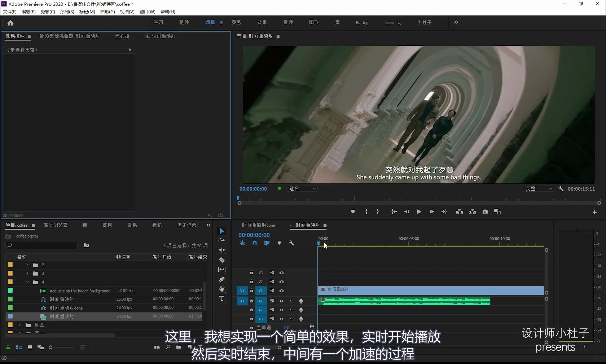The width and height of the screenshot is (606, 364).
Task: Solo audio track A2
Action: click(x=291, y=310)
